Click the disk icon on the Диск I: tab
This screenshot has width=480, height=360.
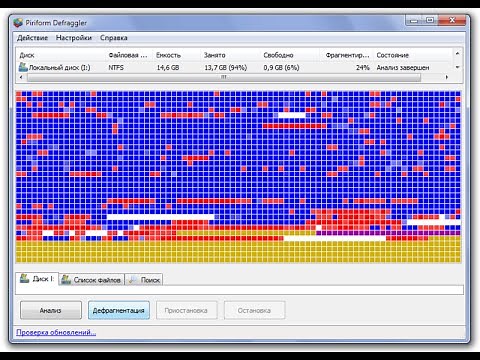[x=24, y=278]
